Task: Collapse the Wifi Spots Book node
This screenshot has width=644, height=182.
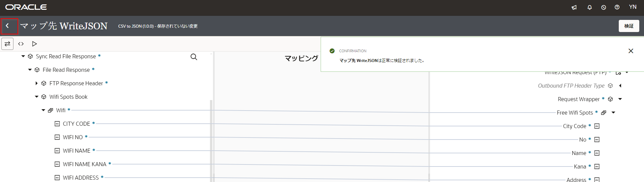Action: click(x=37, y=97)
